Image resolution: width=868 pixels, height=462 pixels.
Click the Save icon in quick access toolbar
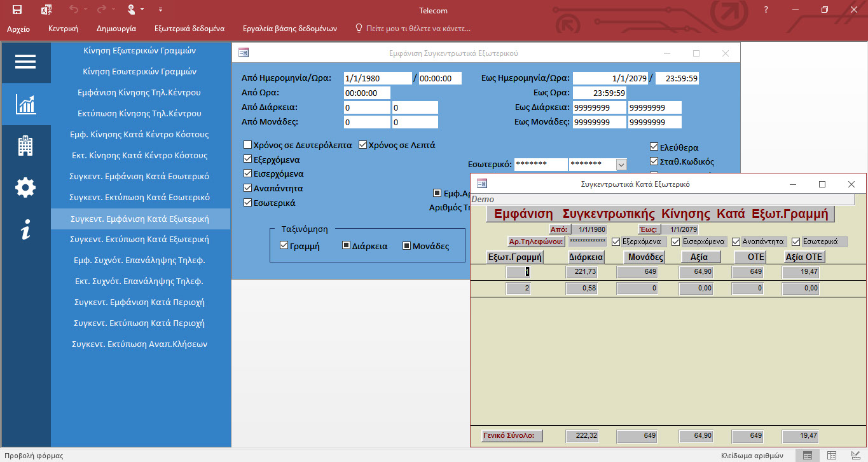(17, 10)
